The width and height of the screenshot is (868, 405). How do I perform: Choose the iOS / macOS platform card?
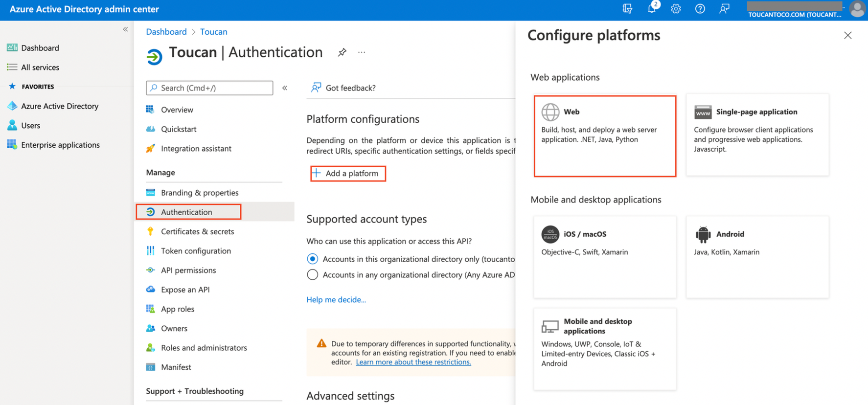[605, 257]
